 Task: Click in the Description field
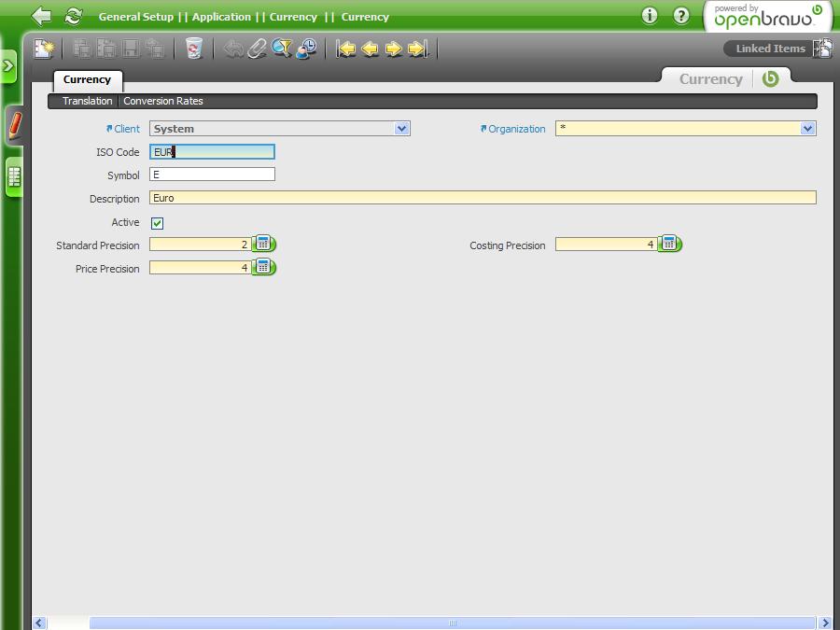point(482,198)
